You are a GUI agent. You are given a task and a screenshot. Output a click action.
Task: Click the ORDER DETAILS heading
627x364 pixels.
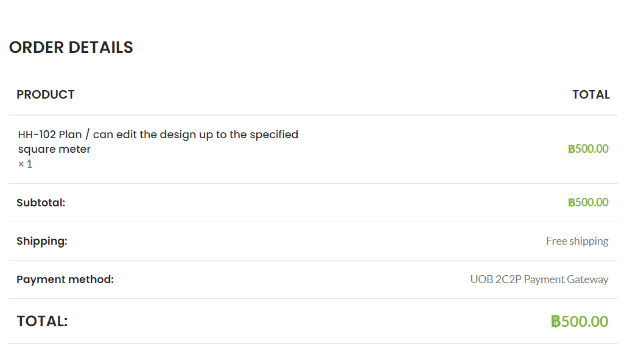pyautogui.click(x=71, y=47)
